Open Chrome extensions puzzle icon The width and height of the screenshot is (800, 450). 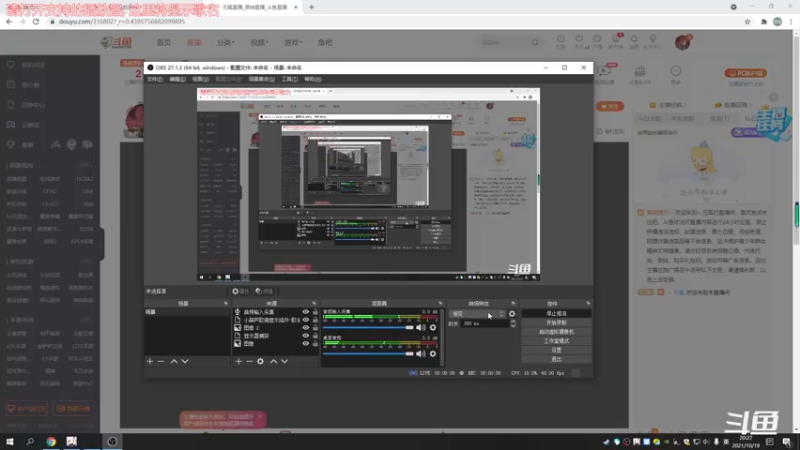[x=763, y=21]
